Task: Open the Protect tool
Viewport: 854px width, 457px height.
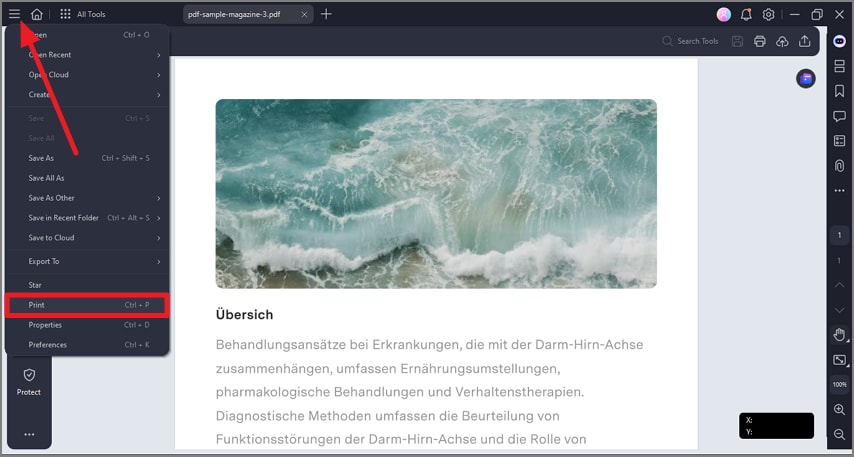Action: [29, 381]
